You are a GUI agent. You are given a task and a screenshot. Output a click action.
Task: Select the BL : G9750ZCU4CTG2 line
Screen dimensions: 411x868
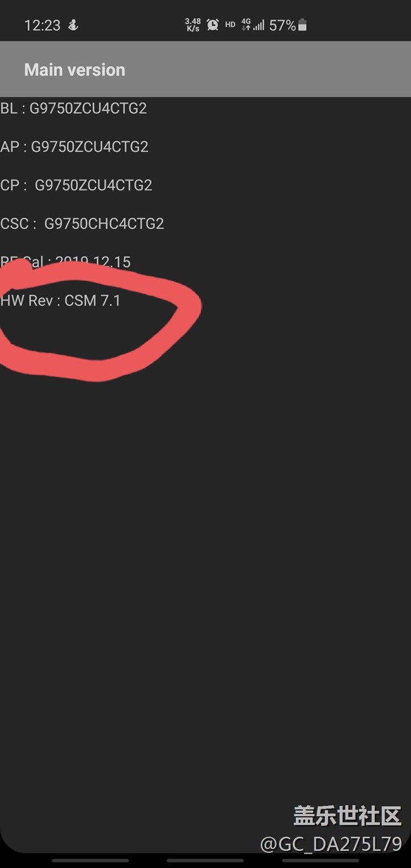tap(73, 108)
